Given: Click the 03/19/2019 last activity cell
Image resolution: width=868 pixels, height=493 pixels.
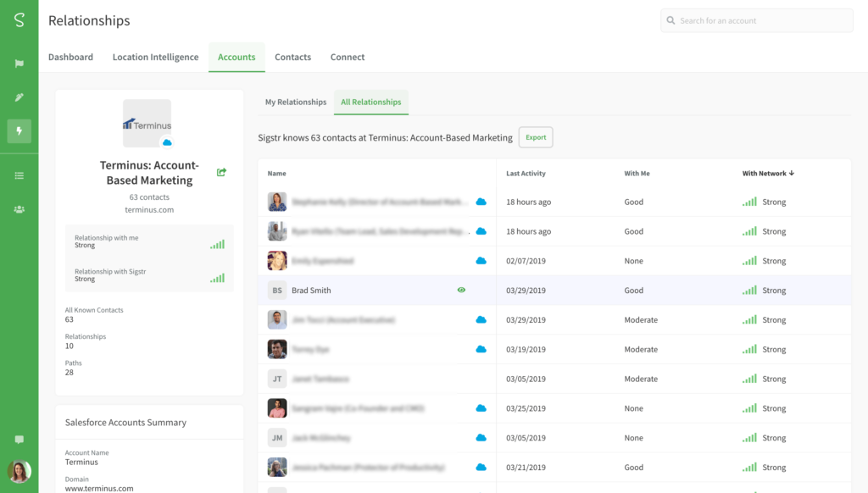Looking at the screenshot, I should 526,349.
